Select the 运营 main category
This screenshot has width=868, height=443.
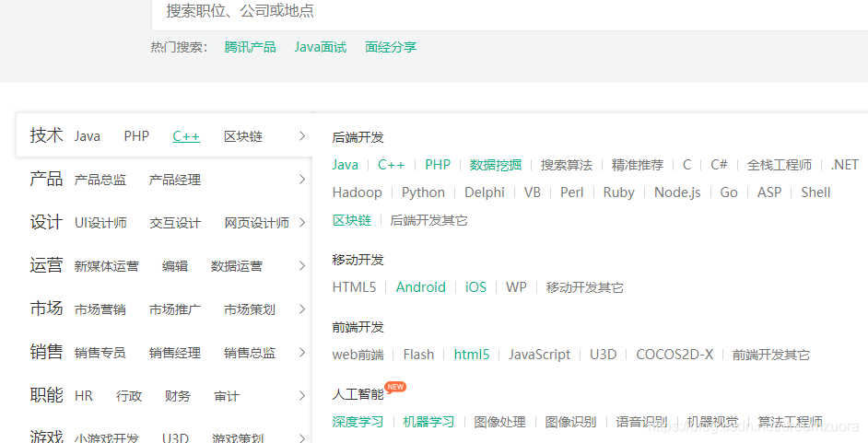click(x=46, y=265)
